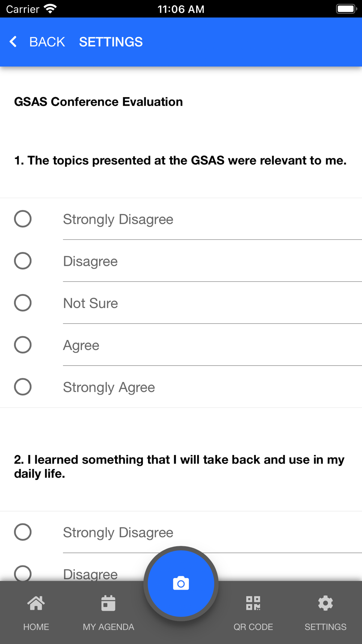Screen dimensions: 362x644
Task: Tap the battery indicator icon
Action: pyautogui.click(x=346, y=9)
